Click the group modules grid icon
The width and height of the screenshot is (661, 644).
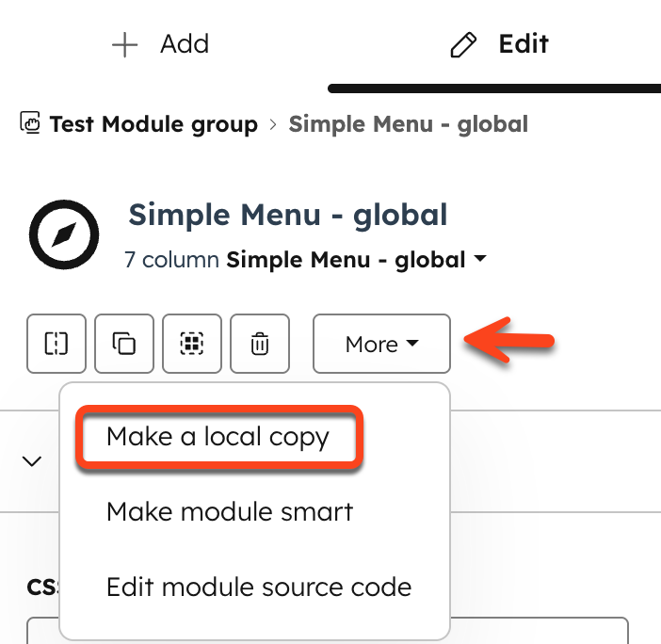(x=192, y=344)
